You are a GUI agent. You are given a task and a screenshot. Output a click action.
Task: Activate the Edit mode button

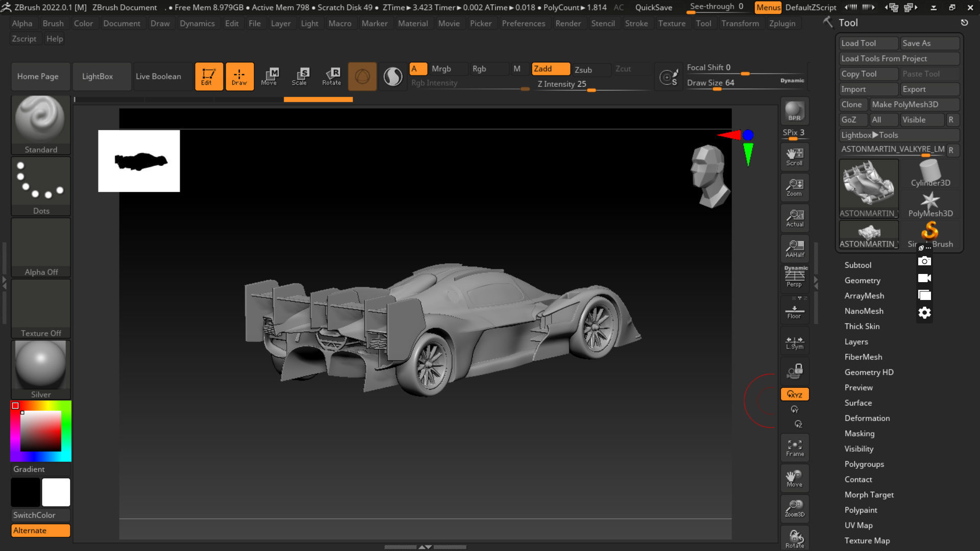click(209, 77)
